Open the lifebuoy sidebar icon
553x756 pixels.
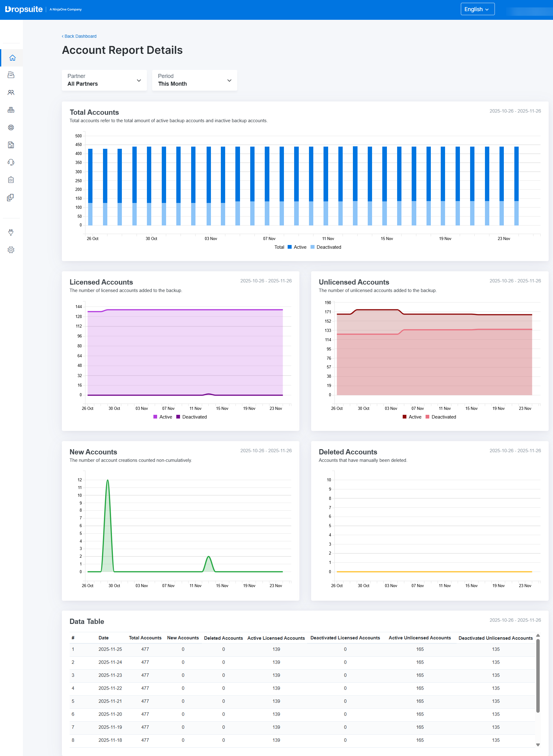click(x=11, y=127)
